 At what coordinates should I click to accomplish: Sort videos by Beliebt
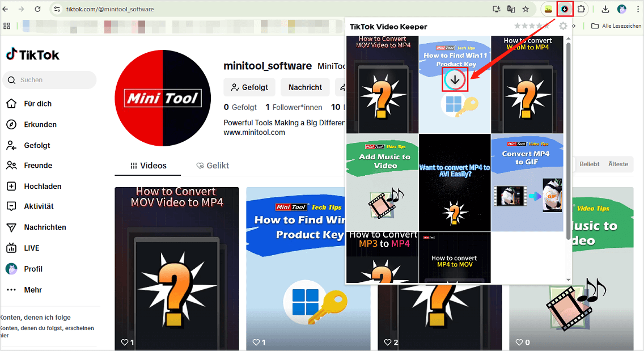click(x=590, y=164)
